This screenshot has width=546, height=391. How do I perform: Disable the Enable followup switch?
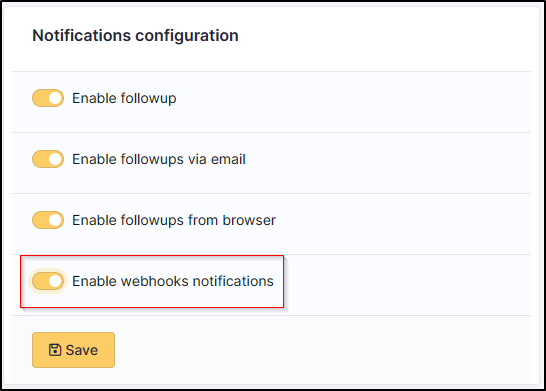tap(48, 98)
